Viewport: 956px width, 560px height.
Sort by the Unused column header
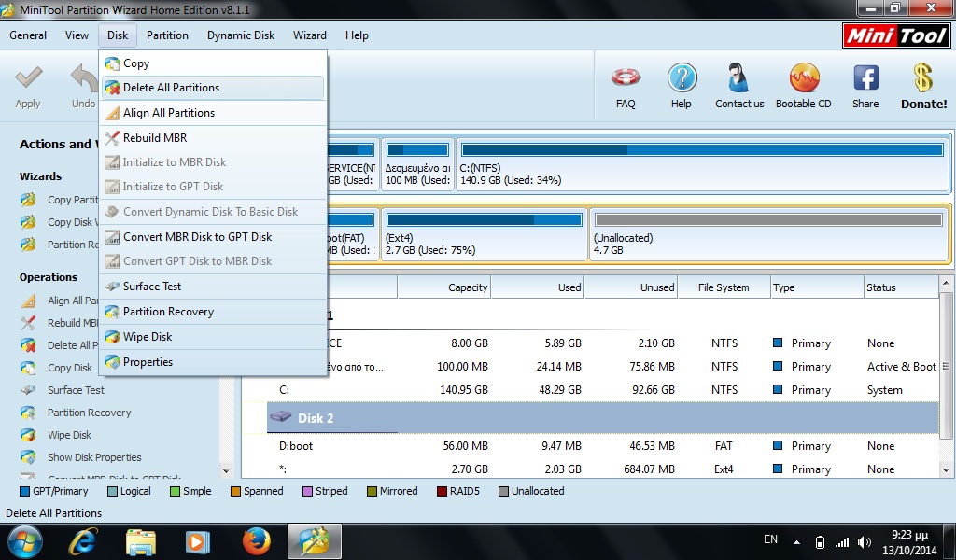pyautogui.click(x=632, y=287)
